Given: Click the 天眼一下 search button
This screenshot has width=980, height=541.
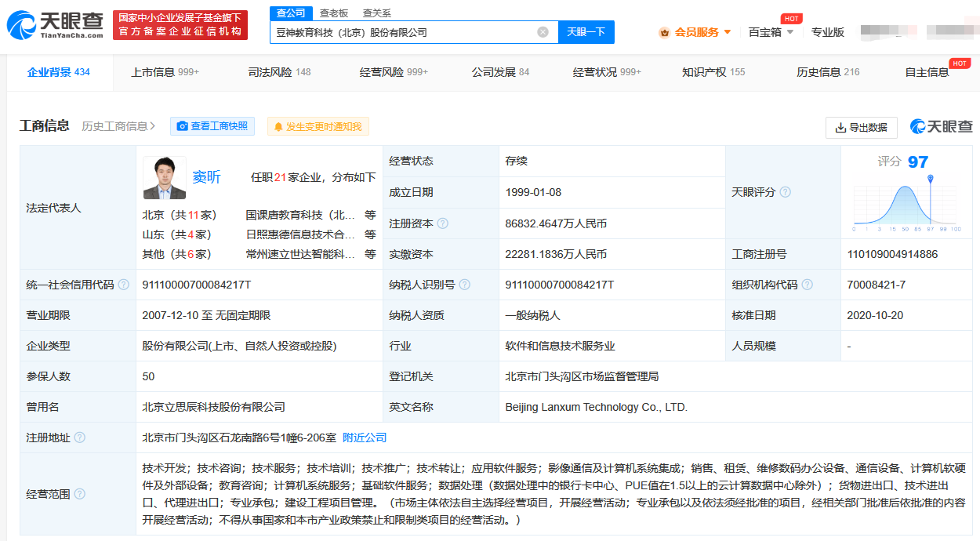Looking at the screenshot, I should (x=586, y=32).
